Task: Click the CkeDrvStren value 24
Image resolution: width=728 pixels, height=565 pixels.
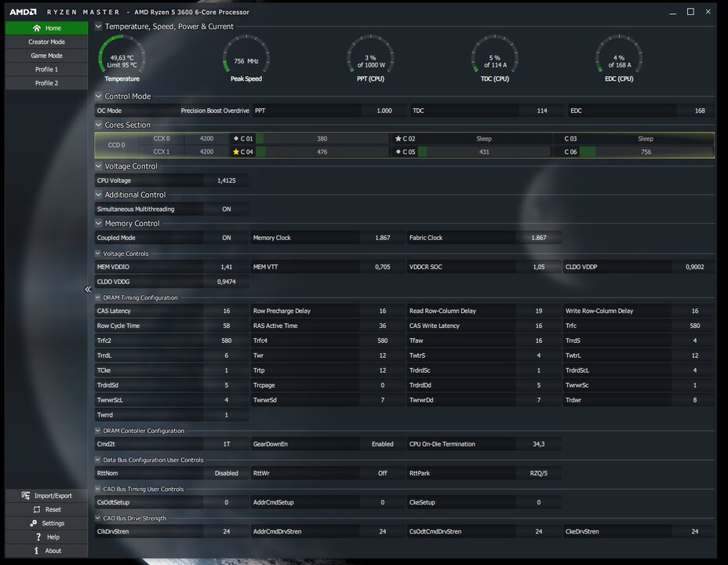Action: pyautogui.click(x=694, y=531)
